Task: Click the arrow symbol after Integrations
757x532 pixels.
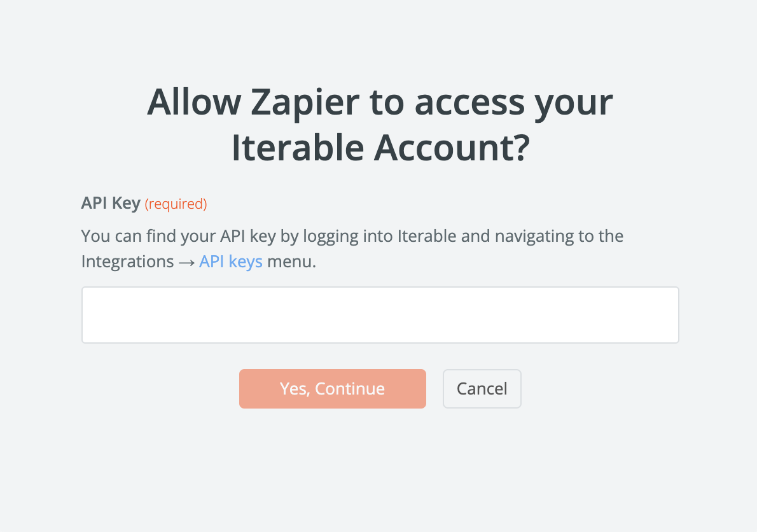Action: pyautogui.click(x=186, y=262)
